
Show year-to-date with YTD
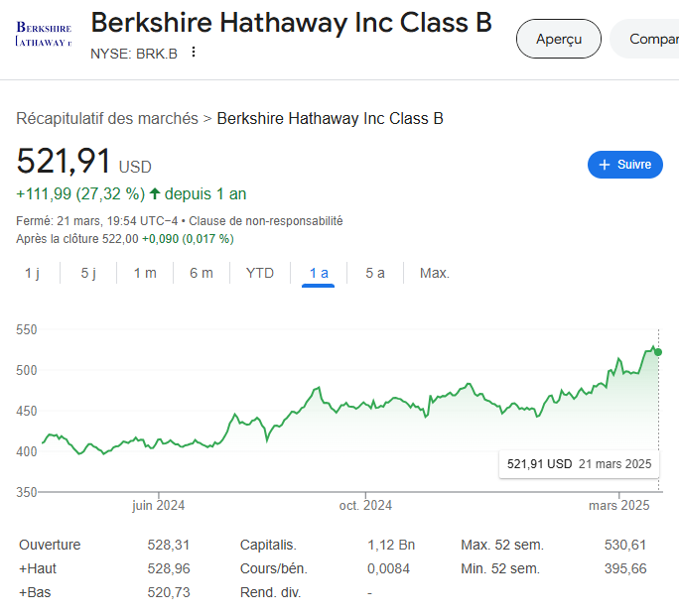(x=260, y=273)
